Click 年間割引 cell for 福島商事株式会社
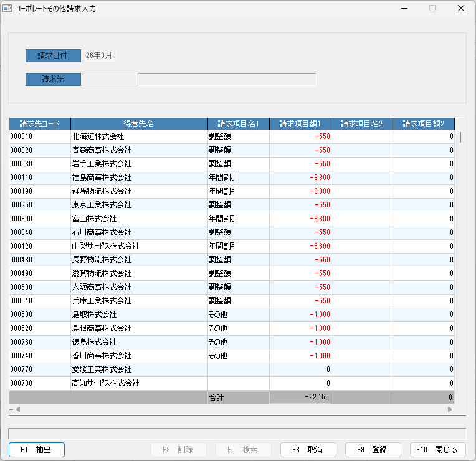Image resolution: width=476 pixels, height=461 pixels. point(238,178)
